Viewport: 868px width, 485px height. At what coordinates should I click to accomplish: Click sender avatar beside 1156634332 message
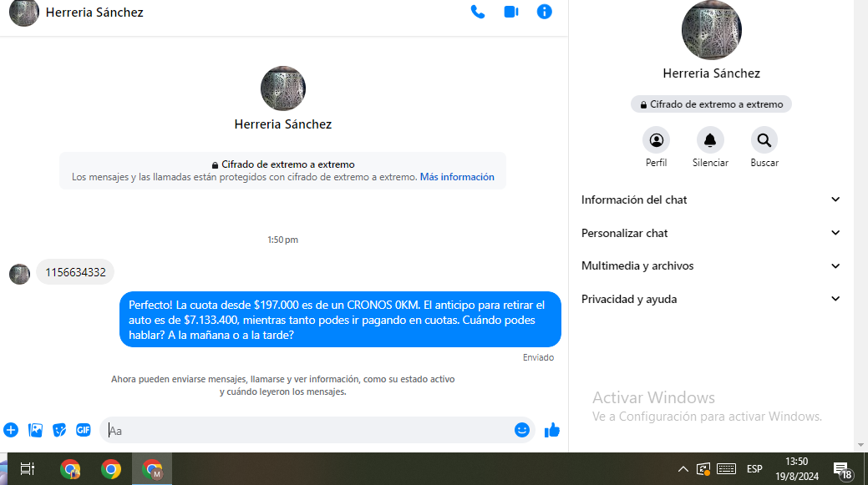coord(19,275)
